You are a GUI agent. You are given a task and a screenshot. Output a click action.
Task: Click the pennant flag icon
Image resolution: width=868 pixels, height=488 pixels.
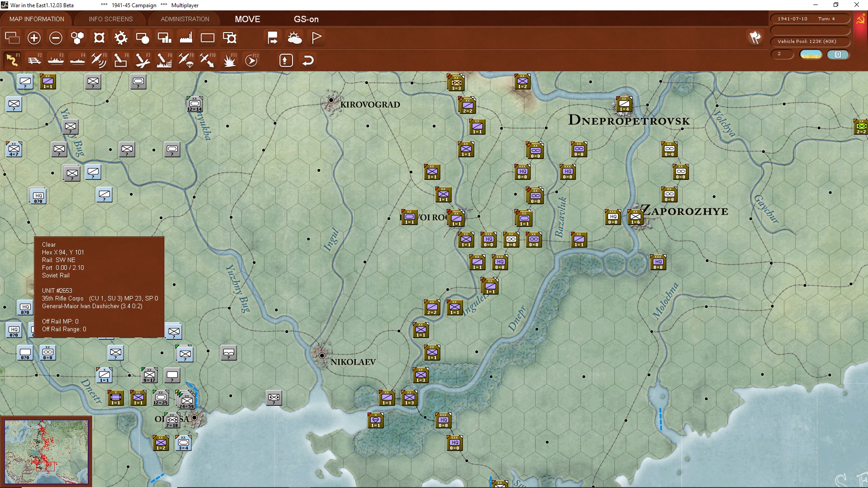pyautogui.click(x=316, y=38)
